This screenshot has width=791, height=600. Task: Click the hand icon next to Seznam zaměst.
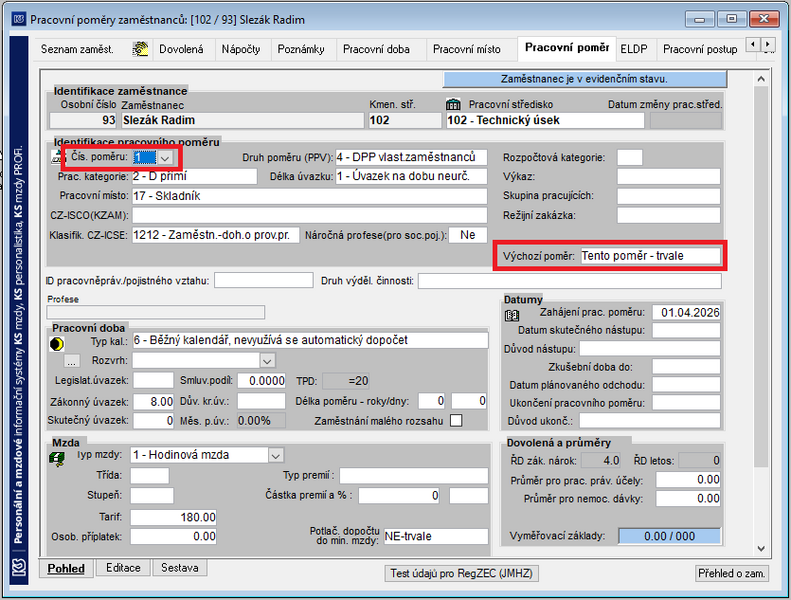pyautogui.click(x=140, y=49)
